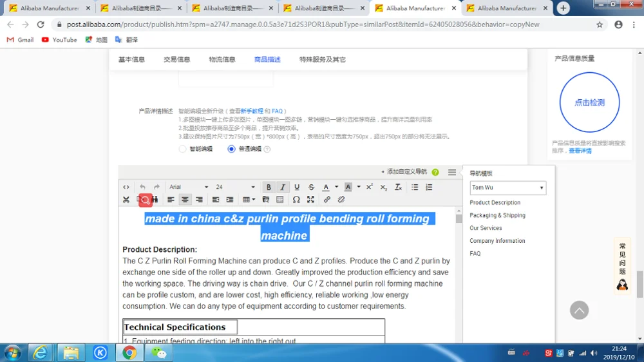Open the text color picker arrow
The image size is (644, 362).
336,187
